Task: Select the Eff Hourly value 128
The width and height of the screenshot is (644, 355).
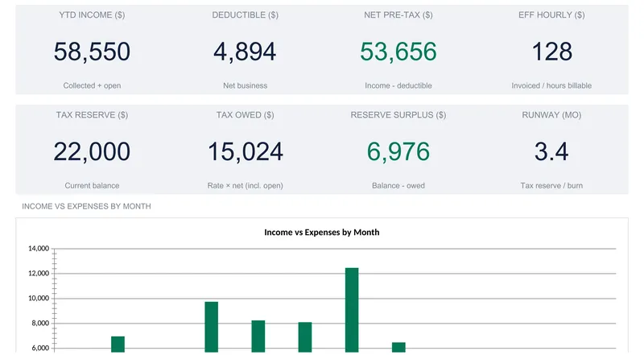Action: (x=551, y=52)
